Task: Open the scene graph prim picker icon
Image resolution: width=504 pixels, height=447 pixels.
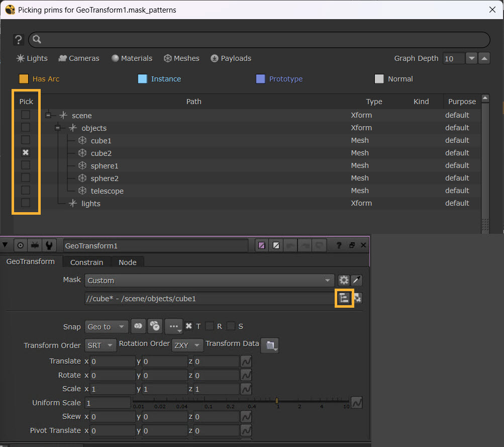Action: pos(344,298)
